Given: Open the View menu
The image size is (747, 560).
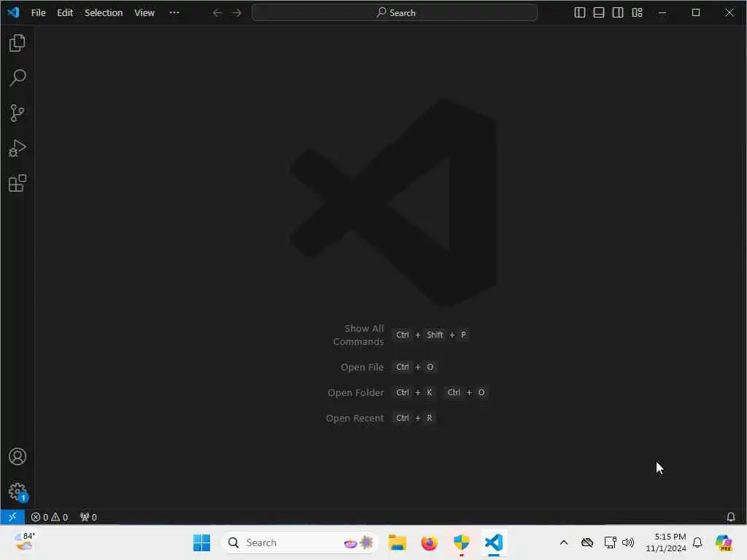Looking at the screenshot, I should pyautogui.click(x=144, y=13).
